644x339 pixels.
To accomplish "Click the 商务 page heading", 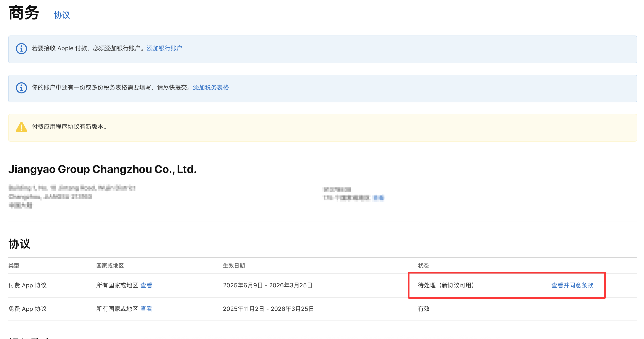I will pyautogui.click(x=24, y=12).
